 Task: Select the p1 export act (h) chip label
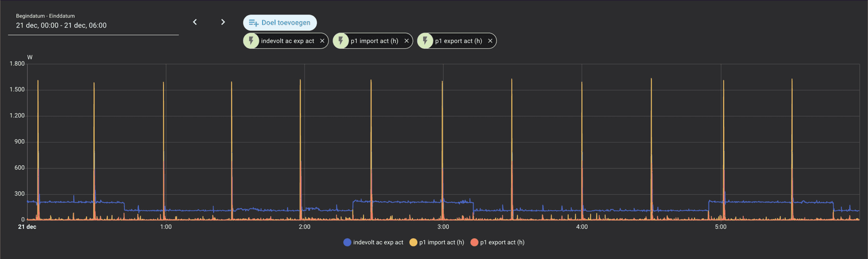click(x=458, y=41)
